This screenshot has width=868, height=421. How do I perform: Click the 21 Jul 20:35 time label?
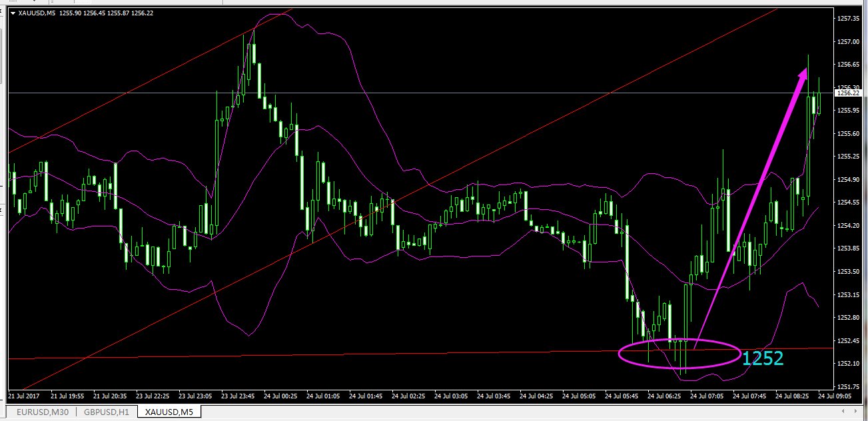coord(110,396)
